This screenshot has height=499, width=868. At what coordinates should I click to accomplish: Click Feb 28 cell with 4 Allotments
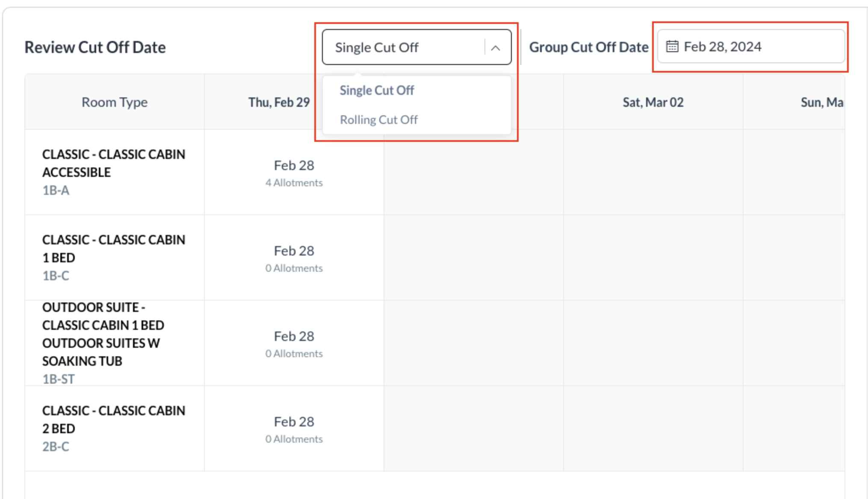tap(294, 173)
